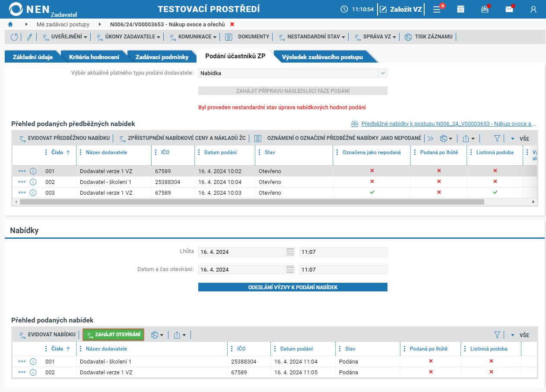Viewport: 546px width, 392px height.
Task: Open the calendar picker for Lhůta date
Action: [x=290, y=252]
